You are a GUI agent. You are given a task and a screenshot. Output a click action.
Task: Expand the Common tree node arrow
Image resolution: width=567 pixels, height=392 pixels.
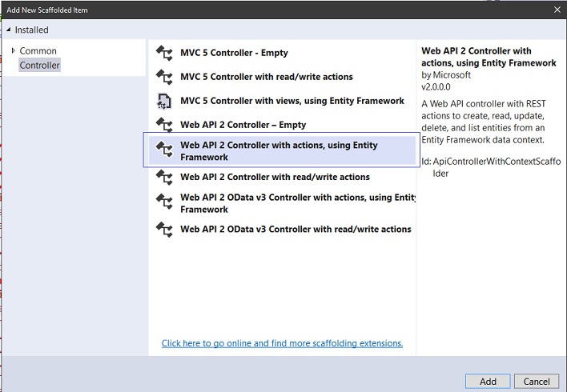click(14, 50)
